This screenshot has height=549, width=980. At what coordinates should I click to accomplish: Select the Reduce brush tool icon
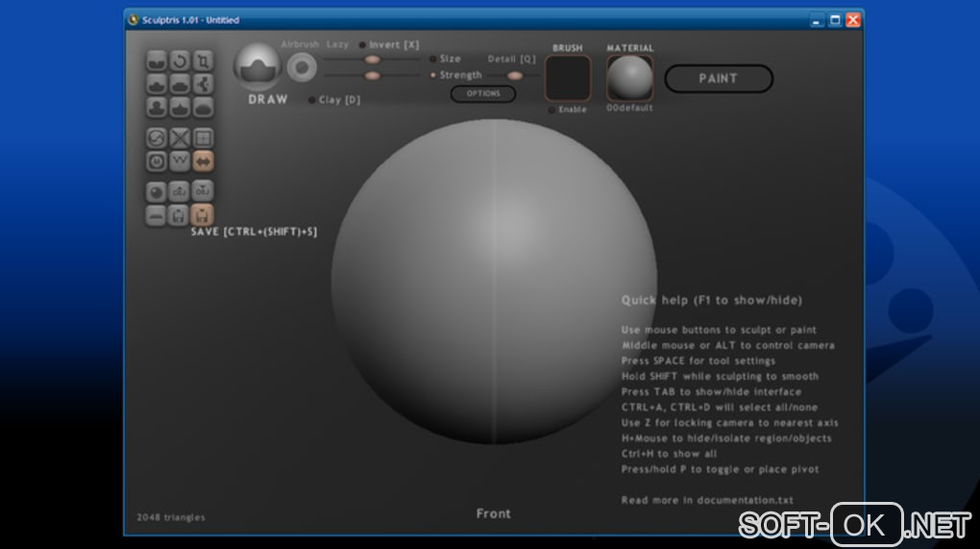(157, 138)
